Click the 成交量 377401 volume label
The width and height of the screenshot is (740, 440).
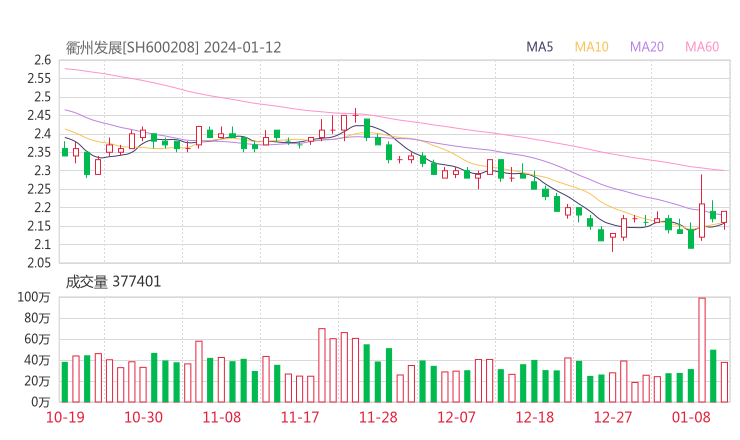pyautogui.click(x=113, y=282)
